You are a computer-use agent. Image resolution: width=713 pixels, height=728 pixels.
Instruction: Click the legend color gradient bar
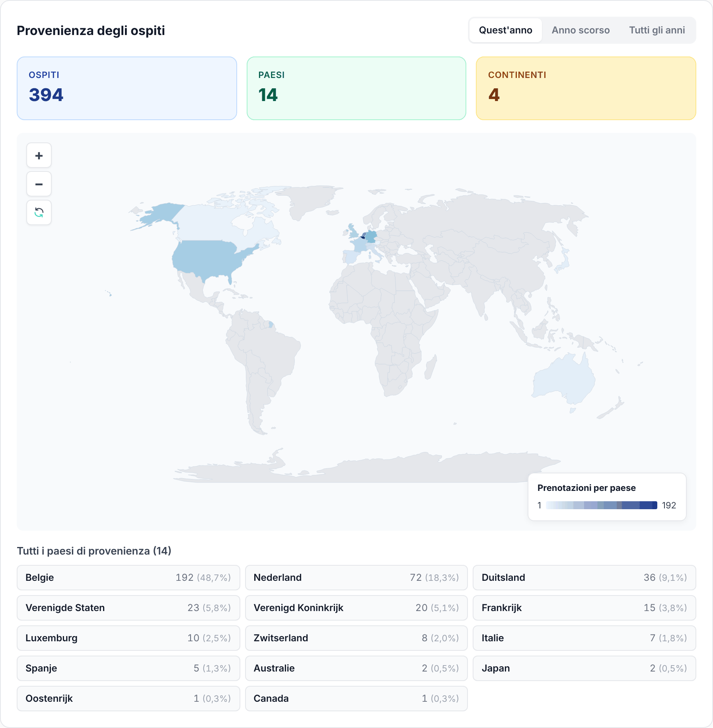pyautogui.click(x=601, y=505)
